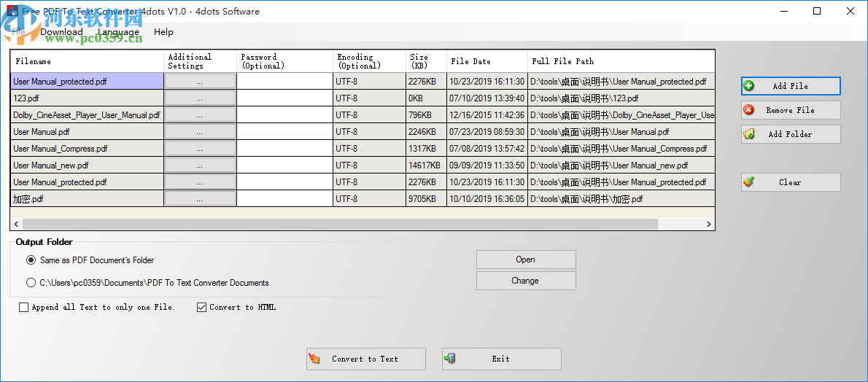
Task: Click the Password field for 加密.pdf
Action: click(x=285, y=199)
